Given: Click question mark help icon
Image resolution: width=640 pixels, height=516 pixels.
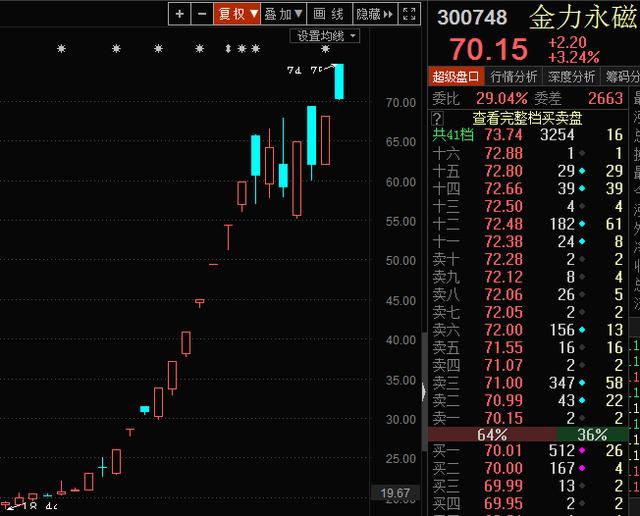Looking at the screenshot, I should [437, 118].
